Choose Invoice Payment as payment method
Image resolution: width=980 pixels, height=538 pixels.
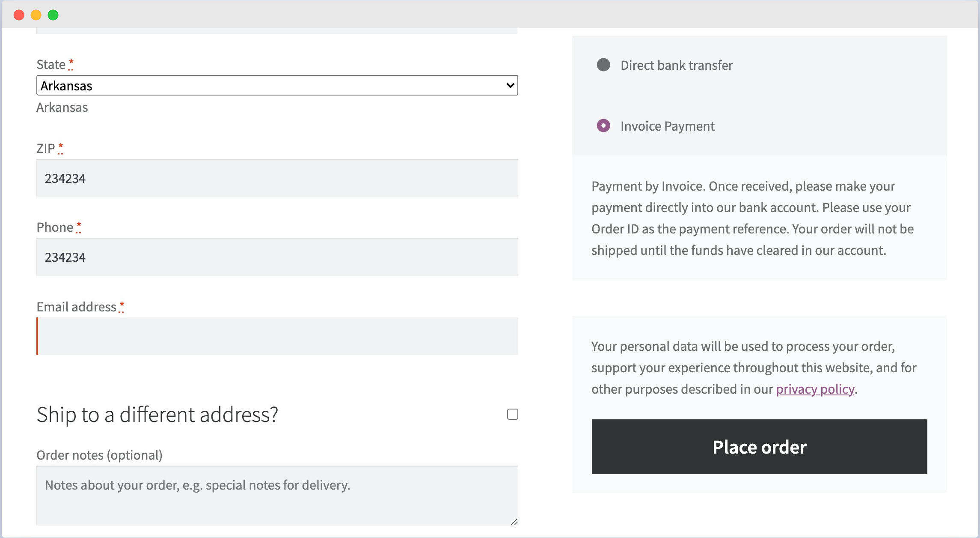click(603, 126)
